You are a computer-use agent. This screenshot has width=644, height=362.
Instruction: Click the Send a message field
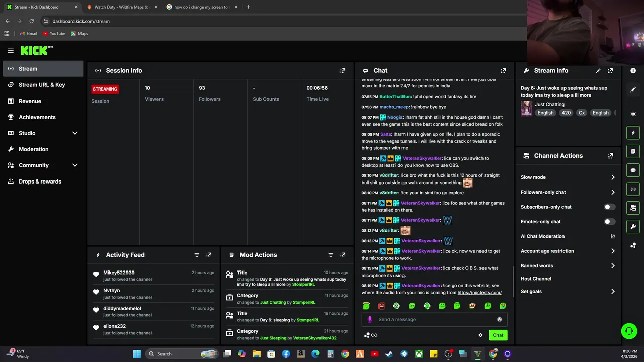(434, 319)
